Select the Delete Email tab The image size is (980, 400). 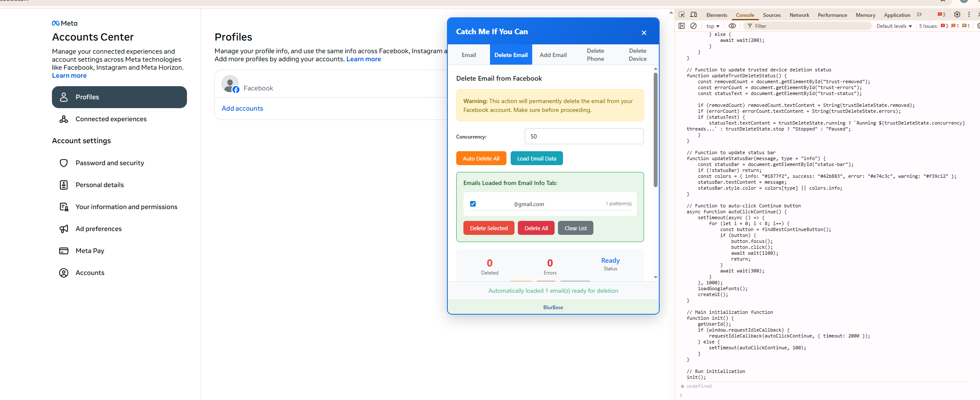click(x=511, y=55)
